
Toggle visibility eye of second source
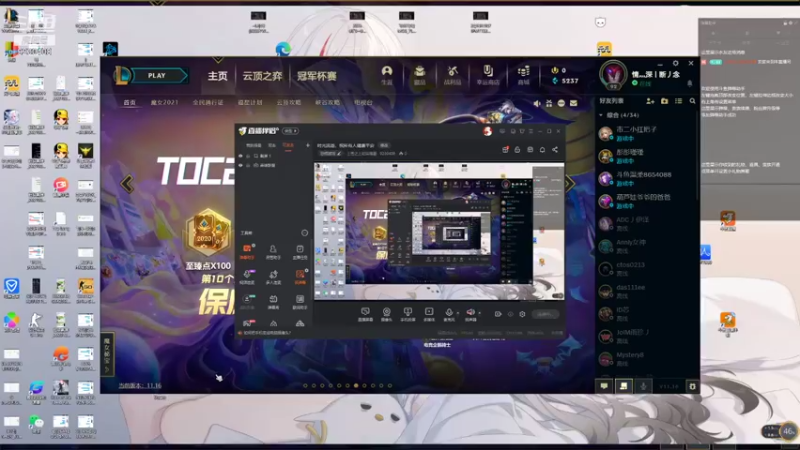coord(241,165)
